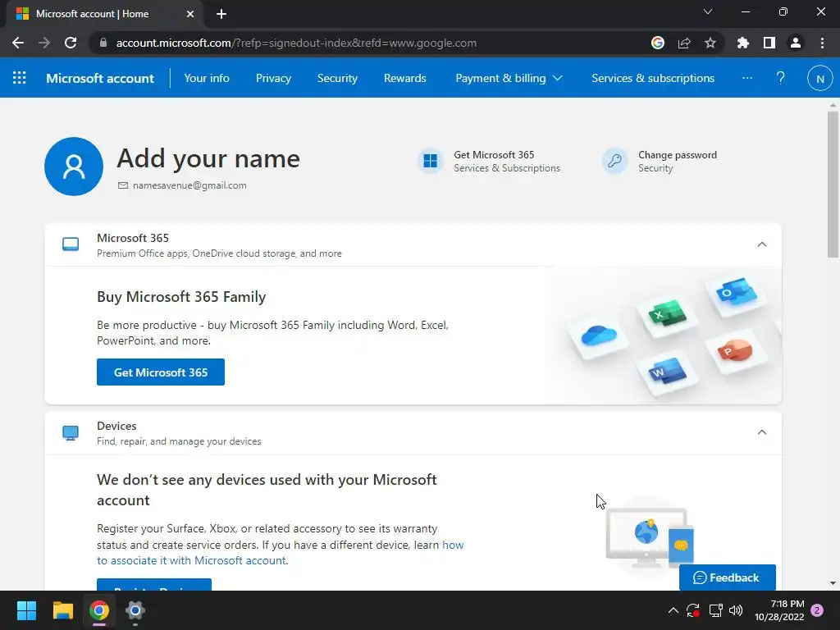Click the large profile picture avatar
The image size is (840, 630).
[x=74, y=166]
